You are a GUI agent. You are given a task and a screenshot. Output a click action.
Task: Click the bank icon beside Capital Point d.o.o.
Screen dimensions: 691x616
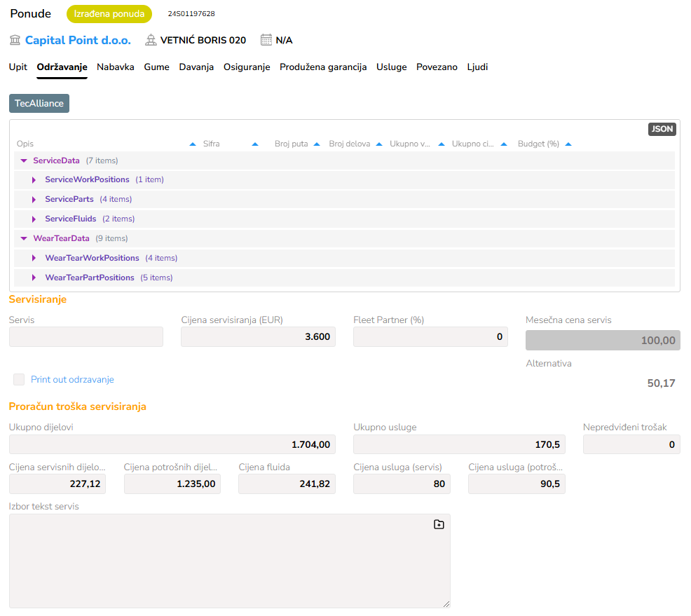15,40
